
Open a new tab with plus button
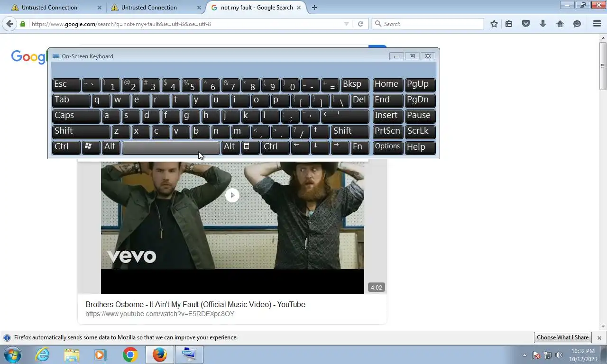[314, 7]
